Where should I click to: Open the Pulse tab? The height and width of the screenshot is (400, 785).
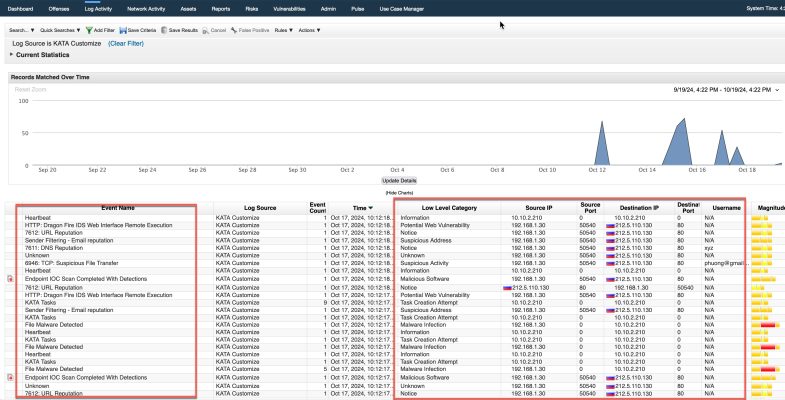(358, 9)
